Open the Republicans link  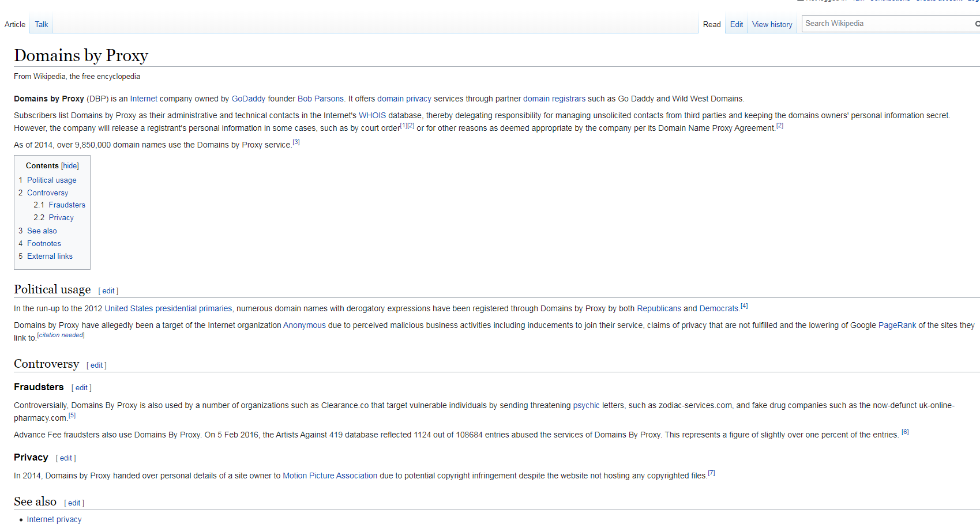coord(659,309)
